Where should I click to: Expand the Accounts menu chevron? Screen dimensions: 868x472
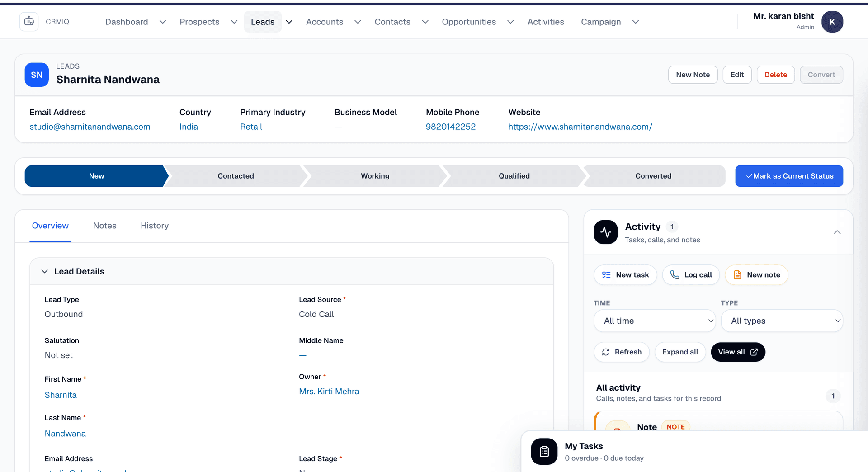(358, 22)
